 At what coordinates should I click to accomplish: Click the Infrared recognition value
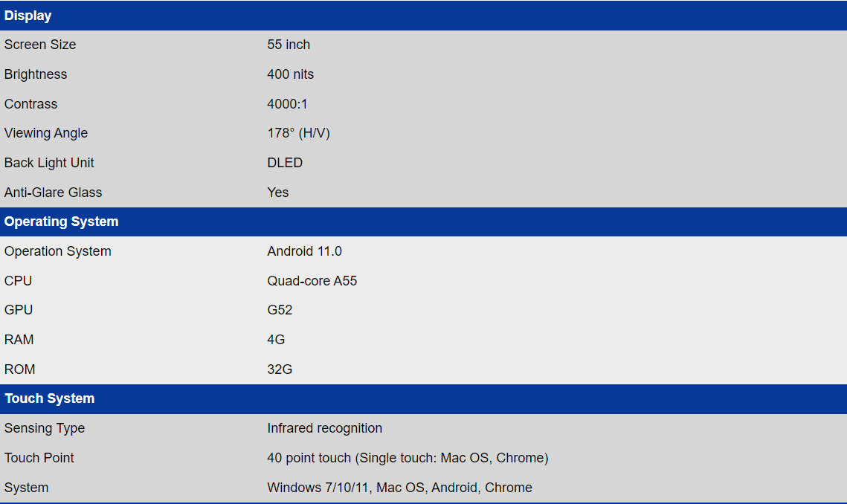[324, 428]
